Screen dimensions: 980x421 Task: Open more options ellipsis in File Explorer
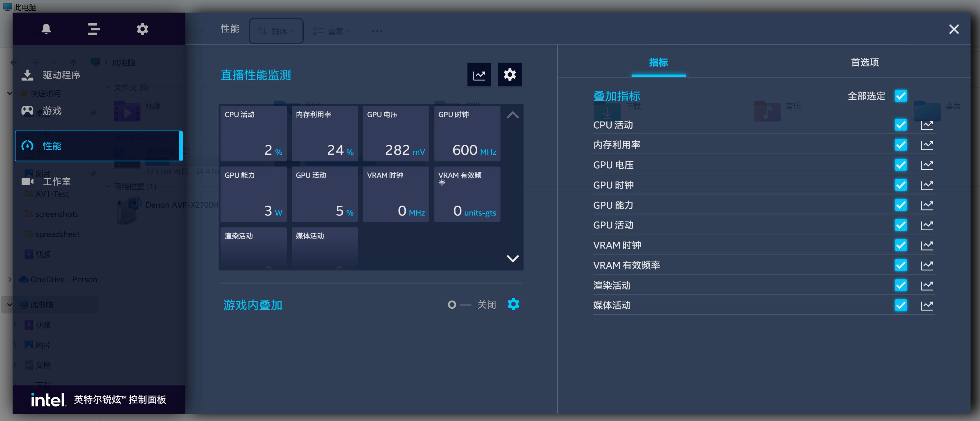(x=377, y=31)
